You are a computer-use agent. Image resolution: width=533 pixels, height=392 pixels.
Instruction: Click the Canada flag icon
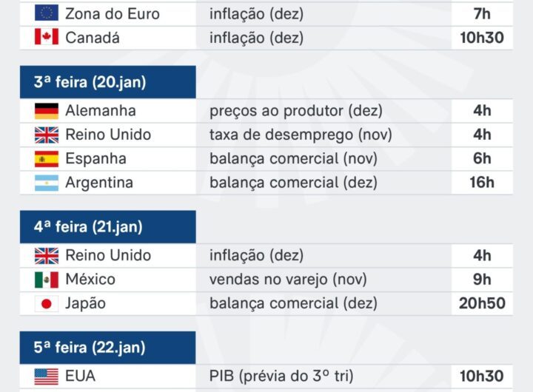pyautogui.click(x=47, y=37)
